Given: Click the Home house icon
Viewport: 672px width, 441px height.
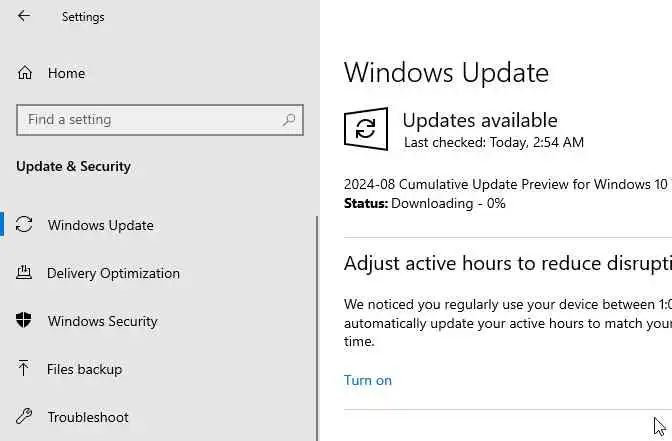Looking at the screenshot, I should click(25, 73).
